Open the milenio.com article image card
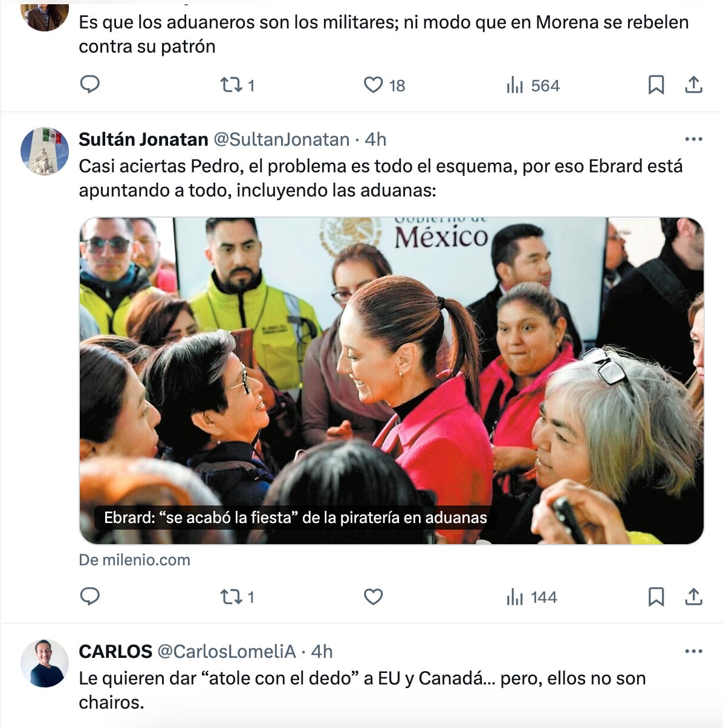This screenshot has height=728, width=723. (x=392, y=381)
